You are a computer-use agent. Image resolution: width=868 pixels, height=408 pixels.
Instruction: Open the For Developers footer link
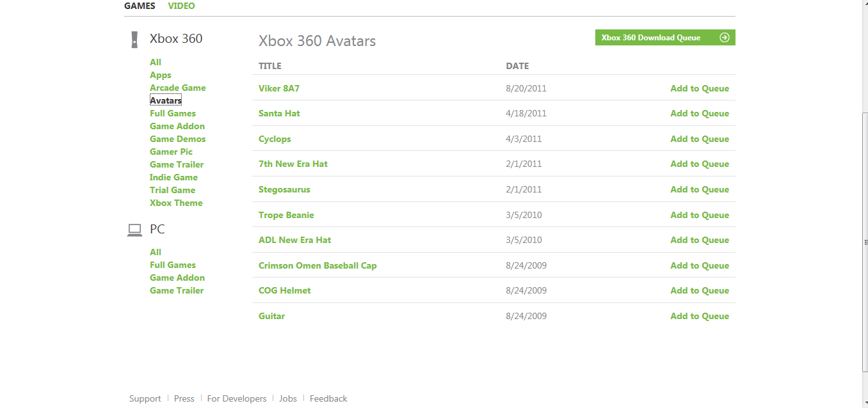point(237,398)
